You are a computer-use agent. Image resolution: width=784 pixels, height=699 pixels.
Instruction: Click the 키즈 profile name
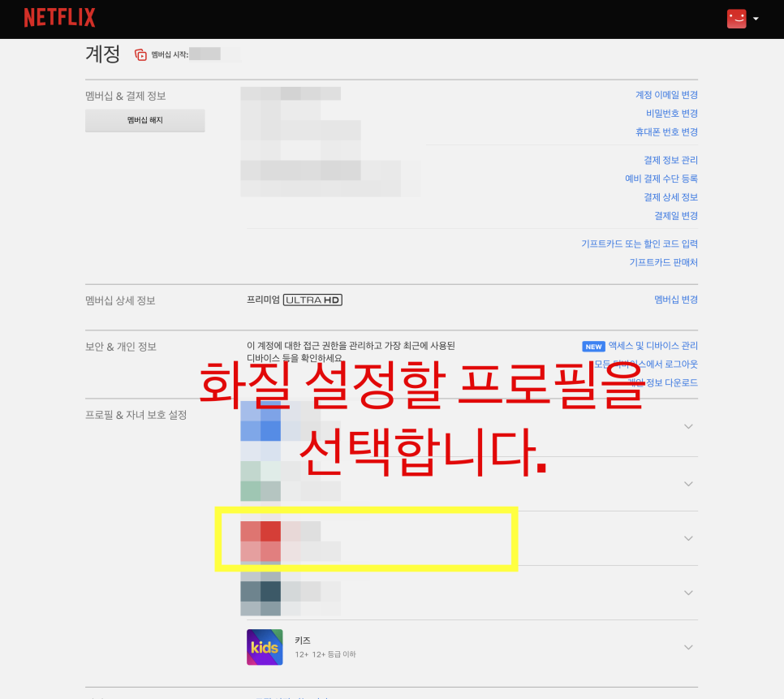point(303,641)
